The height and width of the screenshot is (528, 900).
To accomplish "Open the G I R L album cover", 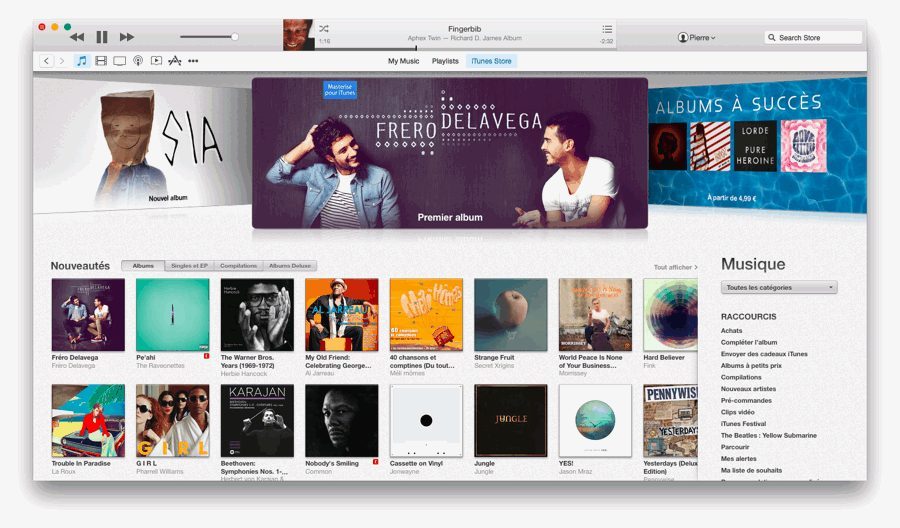I will (173, 421).
